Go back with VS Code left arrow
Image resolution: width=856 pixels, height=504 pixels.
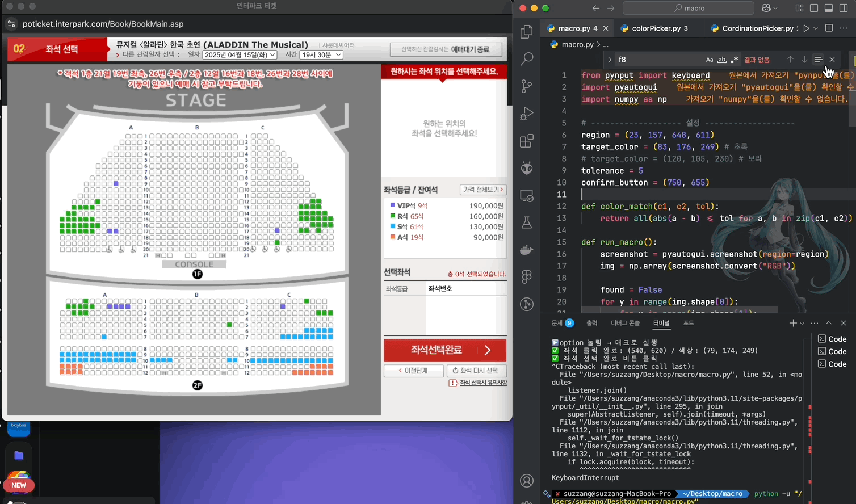coord(595,8)
